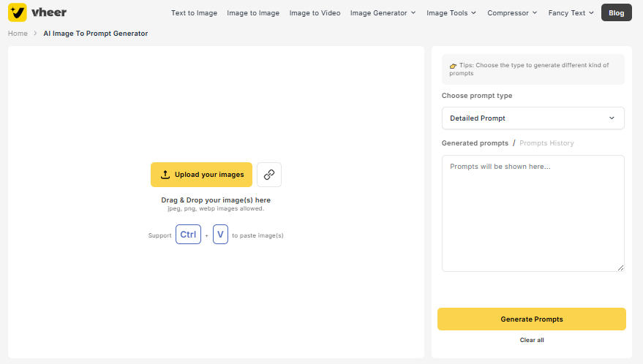The height and width of the screenshot is (364, 643).
Task: Click inside the generated prompts text area
Action: [533, 213]
